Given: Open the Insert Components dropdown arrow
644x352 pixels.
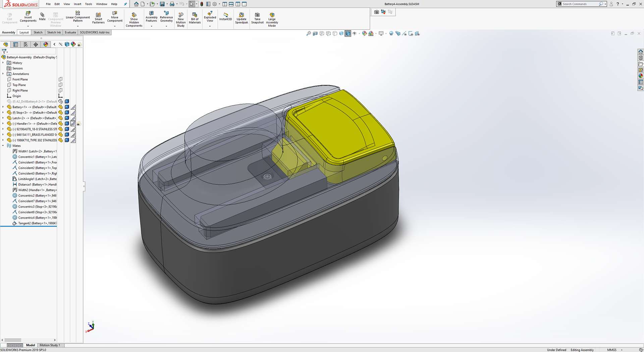Looking at the screenshot, I should click(28, 26).
